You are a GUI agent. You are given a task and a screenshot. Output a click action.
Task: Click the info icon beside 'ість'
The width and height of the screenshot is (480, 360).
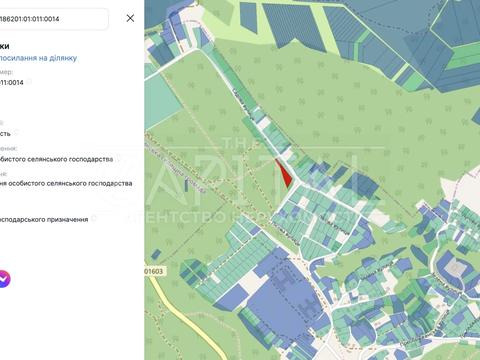pyautogui.click(x=16, y=133)
